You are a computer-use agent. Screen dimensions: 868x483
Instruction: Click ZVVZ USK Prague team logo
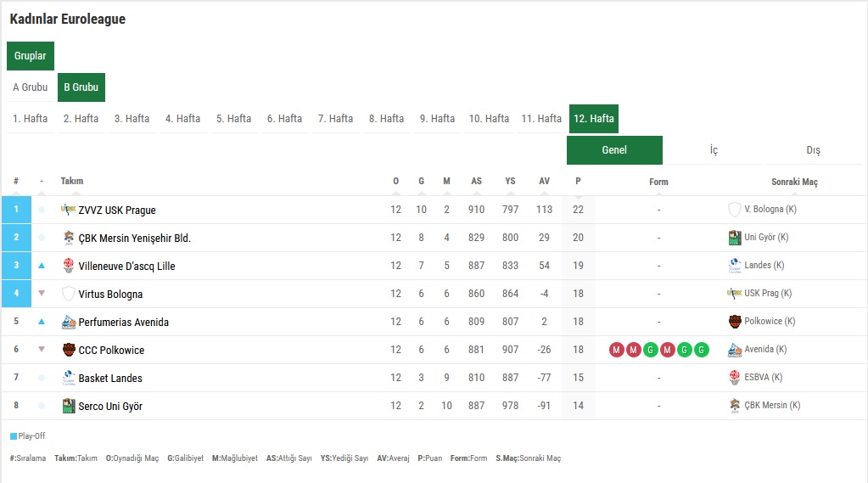click(x=69, y=210)
